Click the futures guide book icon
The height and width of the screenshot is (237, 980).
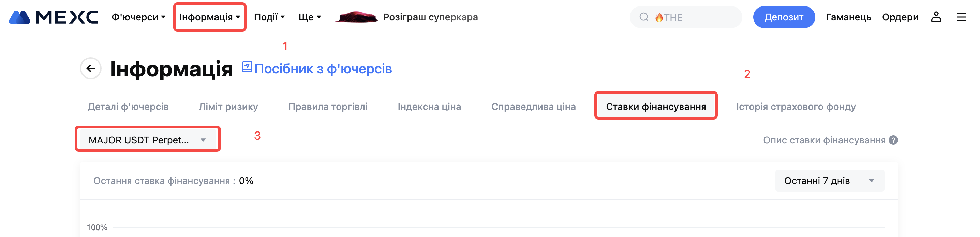pos(247,67)
